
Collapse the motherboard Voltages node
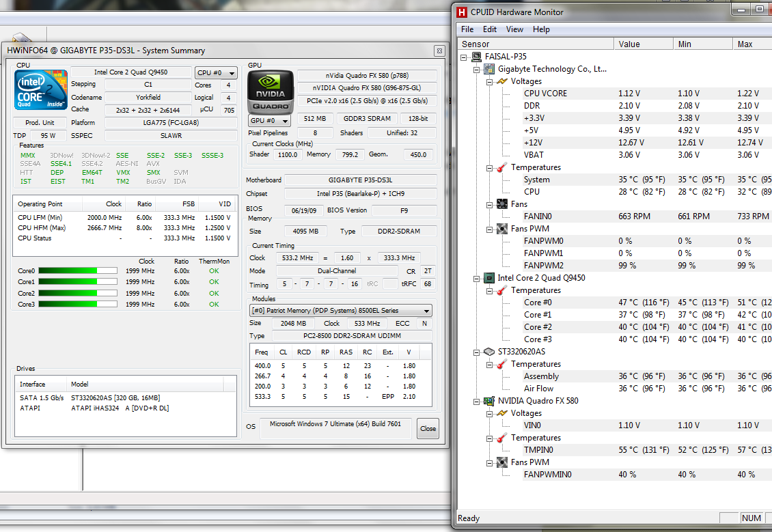[x=489, y=82]
